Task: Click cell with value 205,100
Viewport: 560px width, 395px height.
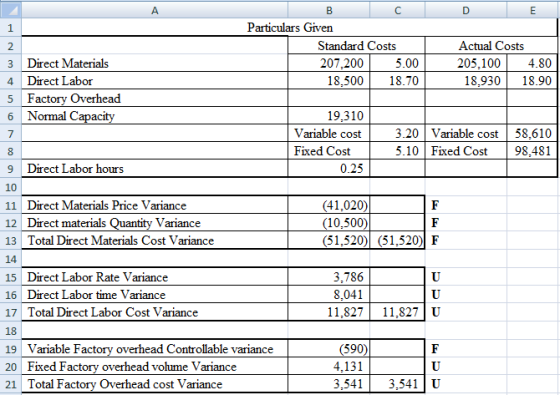Action: 466,63
